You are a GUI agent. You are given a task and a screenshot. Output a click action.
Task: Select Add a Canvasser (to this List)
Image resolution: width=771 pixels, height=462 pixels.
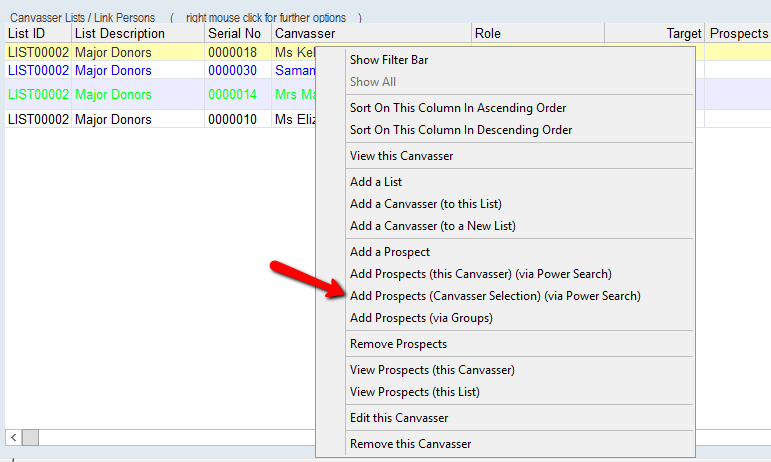[425, 204]
